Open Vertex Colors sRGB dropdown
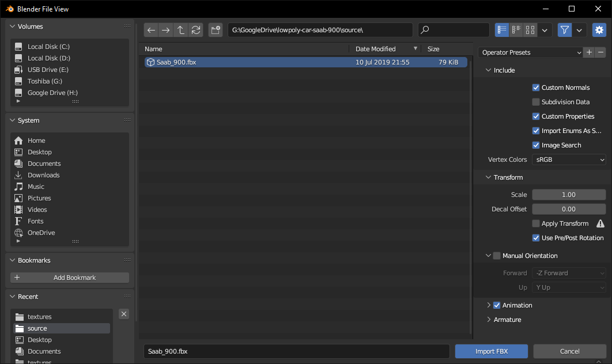This screenshot has width=612, height=364. (569, 160)
